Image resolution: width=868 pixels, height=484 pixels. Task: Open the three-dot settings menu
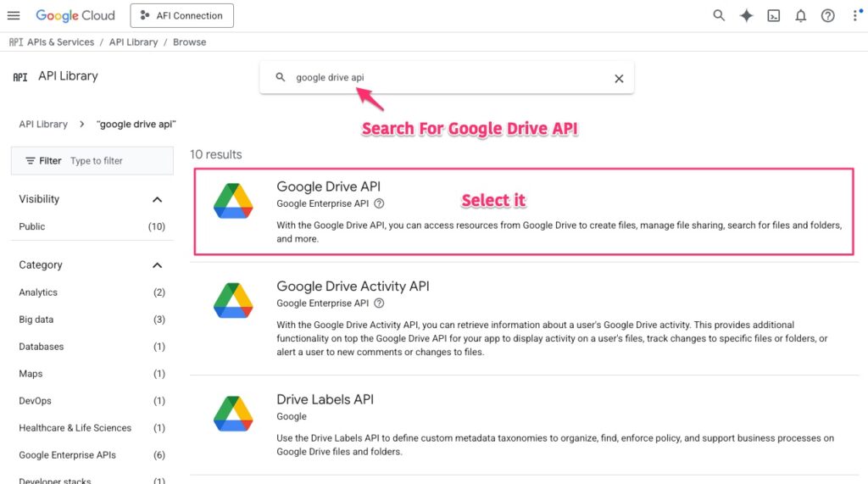click(854, 15)
